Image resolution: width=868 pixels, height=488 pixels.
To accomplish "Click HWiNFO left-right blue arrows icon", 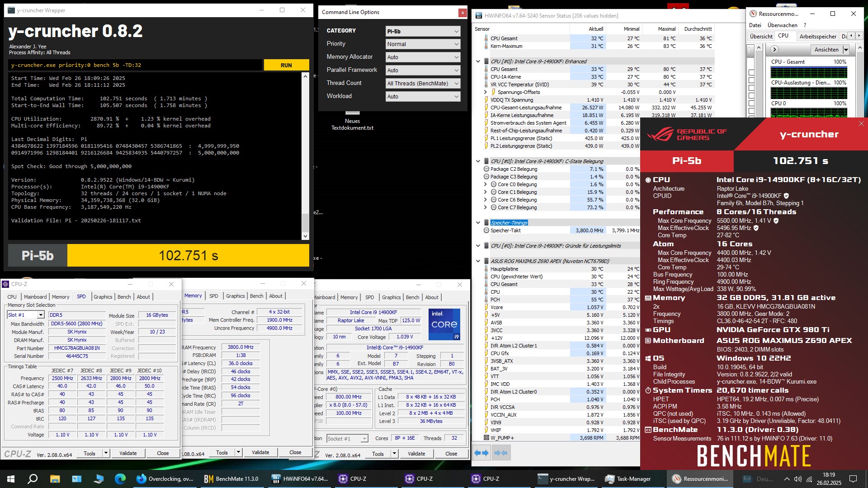I will pos(481,453).
